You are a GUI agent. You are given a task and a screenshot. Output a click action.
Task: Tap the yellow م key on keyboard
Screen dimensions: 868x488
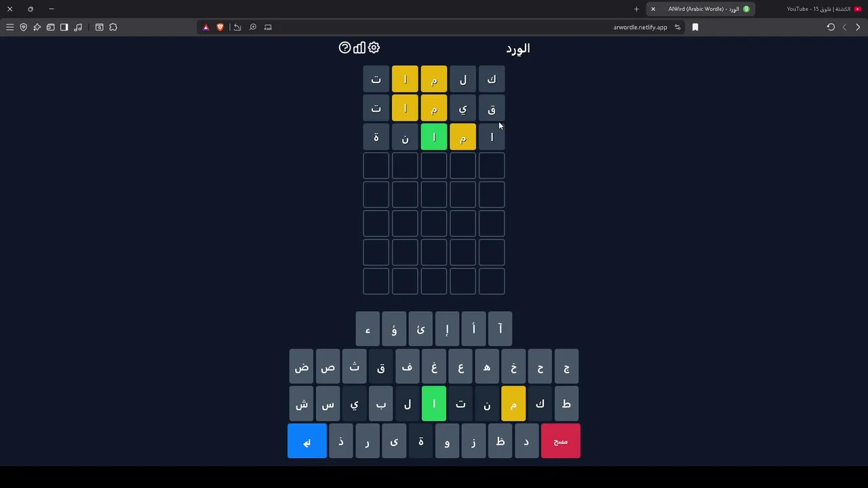click(x=513, y=404)
